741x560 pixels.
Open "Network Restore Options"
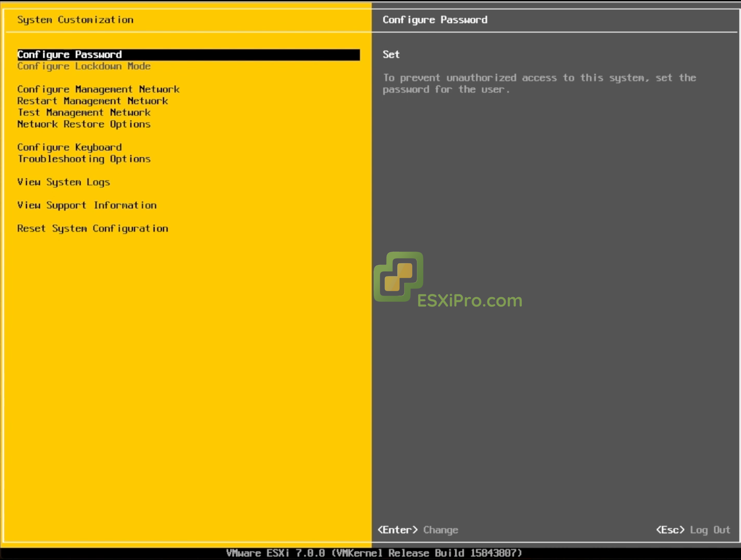click(x=84, y=124)
